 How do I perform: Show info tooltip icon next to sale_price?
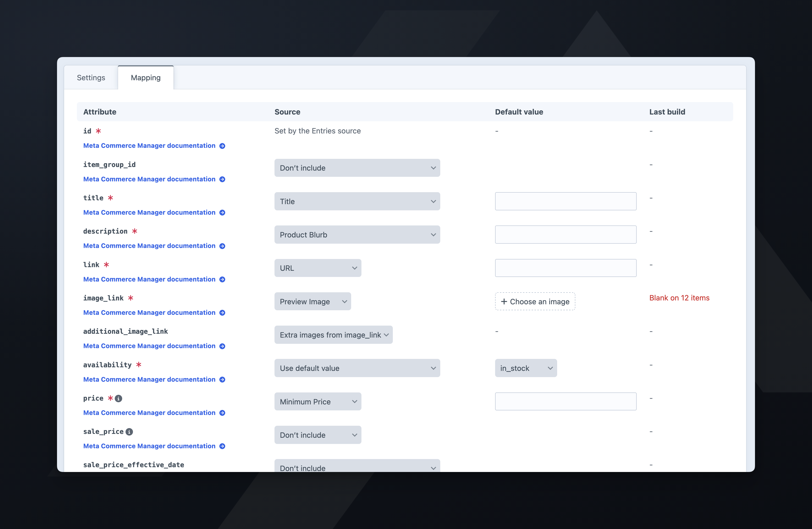click(x=129, y=432)
